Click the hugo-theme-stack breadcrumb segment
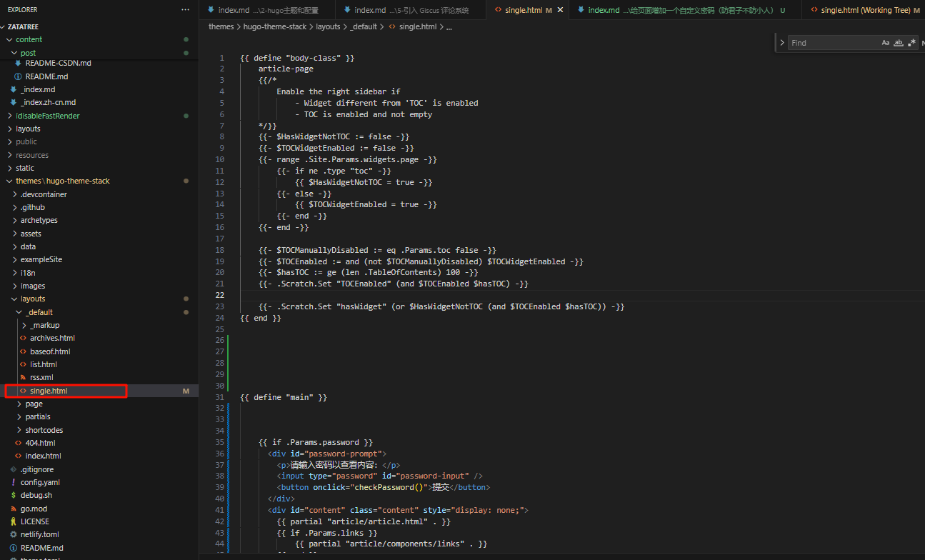The image size is (925, 560). point(274,26)
